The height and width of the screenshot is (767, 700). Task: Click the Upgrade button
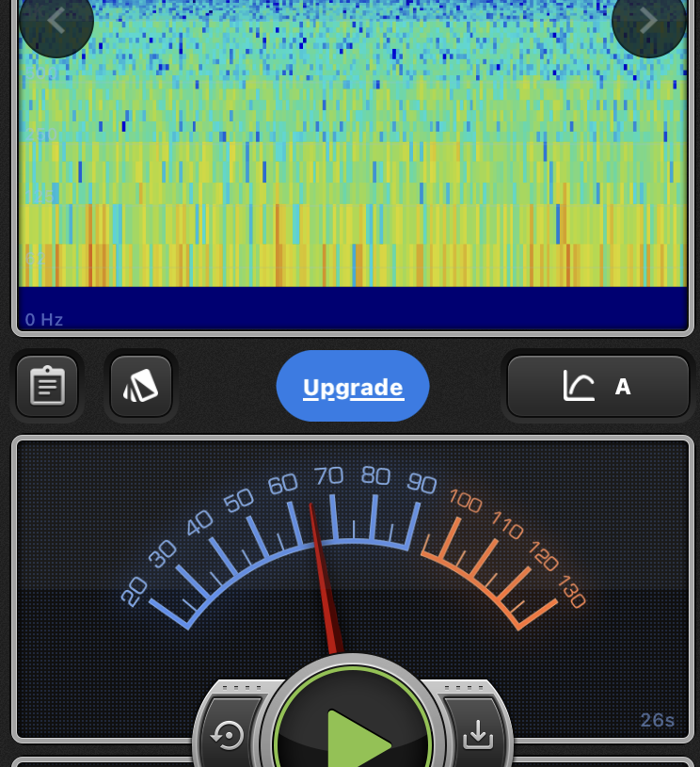(x=353, y=387)
